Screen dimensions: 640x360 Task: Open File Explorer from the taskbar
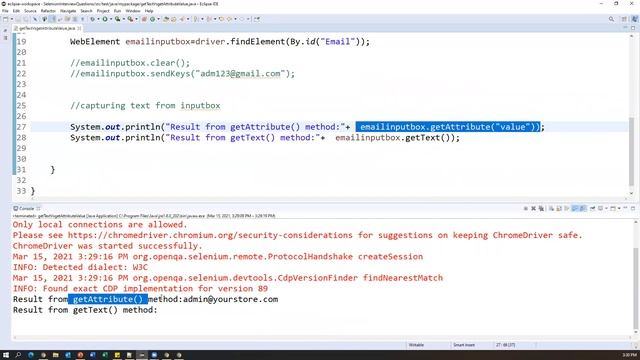coord(56,355)
